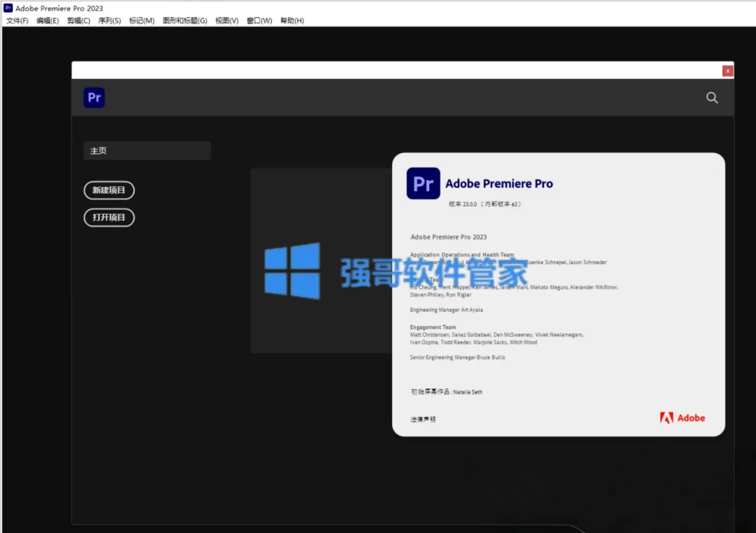The height and width of the screenshot is (533, 756).
Task: Click the Ivan Ospina, Todd Reeder credits line
Action: click(473, 342)
